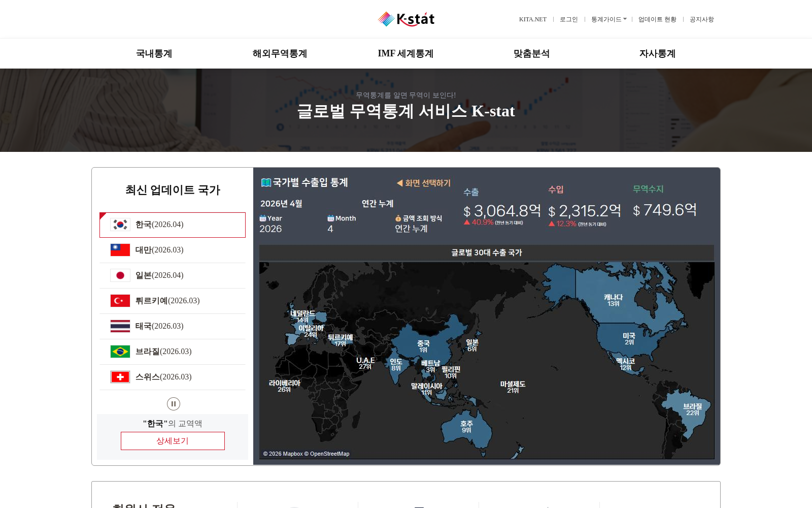Click the Year calendar icon
812x508 pixels.
click(x=263, y=218)
